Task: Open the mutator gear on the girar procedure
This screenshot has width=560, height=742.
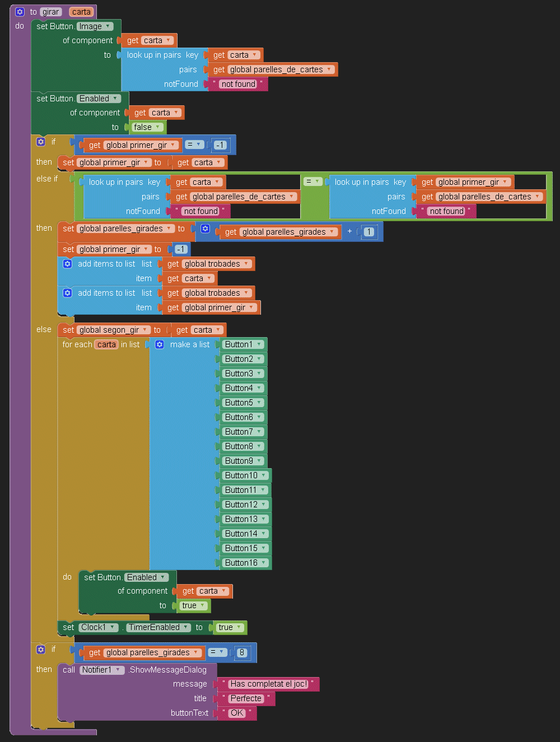Action: 20,12
